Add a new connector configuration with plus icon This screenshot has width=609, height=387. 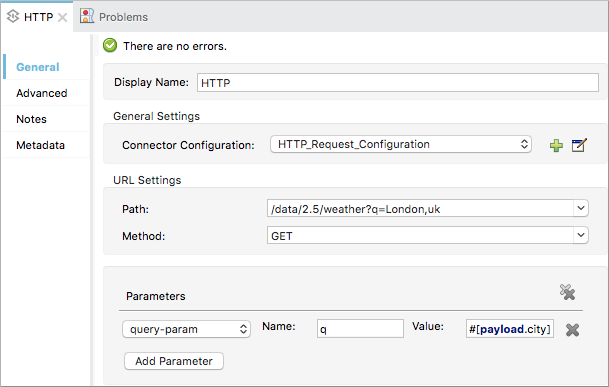(556, 145)
